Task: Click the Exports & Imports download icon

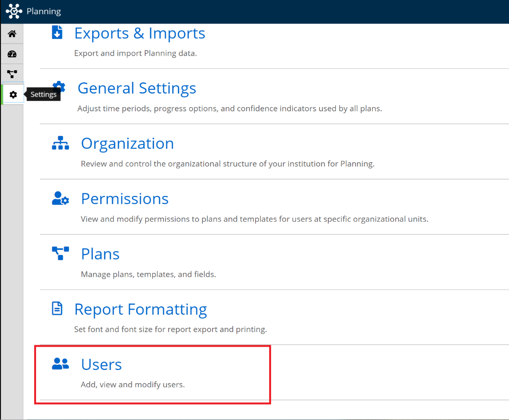Action: click(x=57, y=32)
